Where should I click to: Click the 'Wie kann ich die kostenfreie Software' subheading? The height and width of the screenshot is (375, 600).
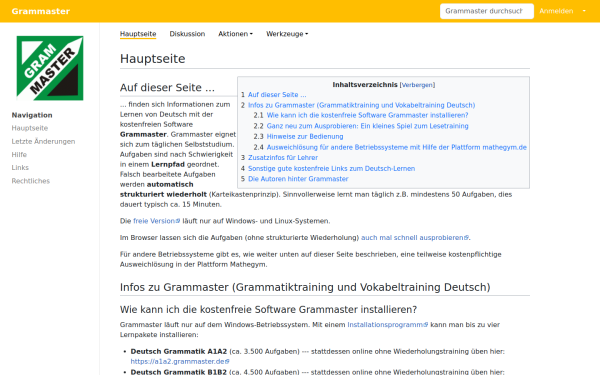click(x=268, y=309)
